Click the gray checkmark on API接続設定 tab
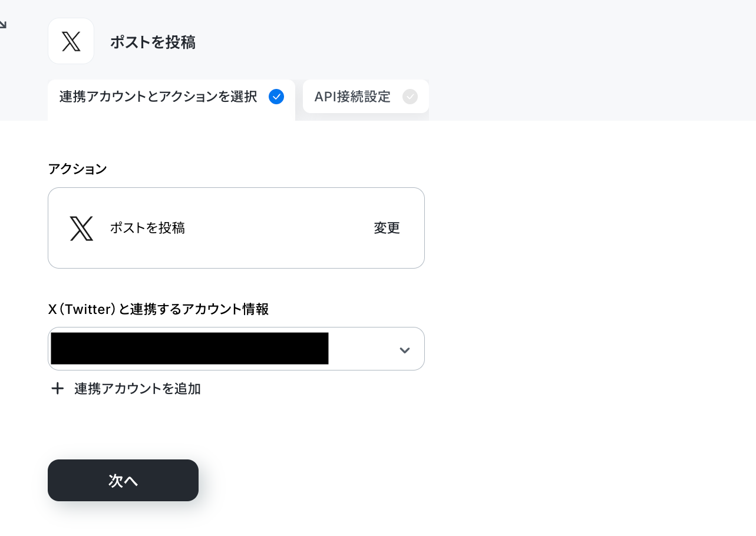This screenshot has height=536, width=756. click(410, 97)
